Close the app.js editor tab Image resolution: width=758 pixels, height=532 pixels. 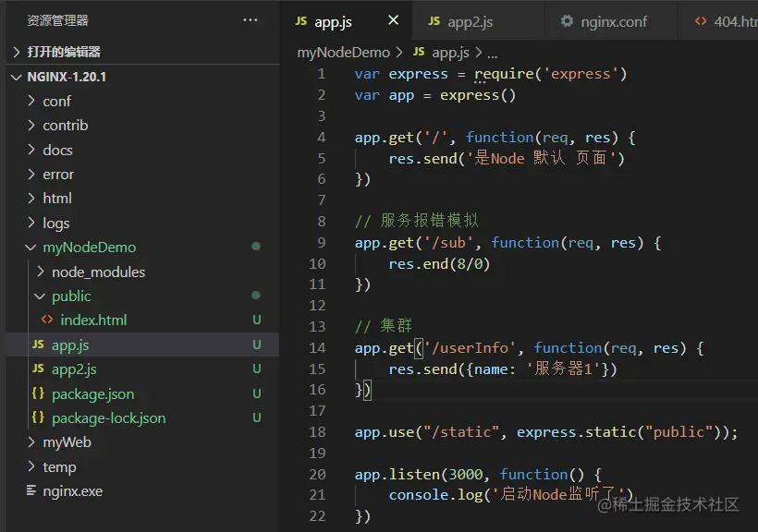point(394,21)
